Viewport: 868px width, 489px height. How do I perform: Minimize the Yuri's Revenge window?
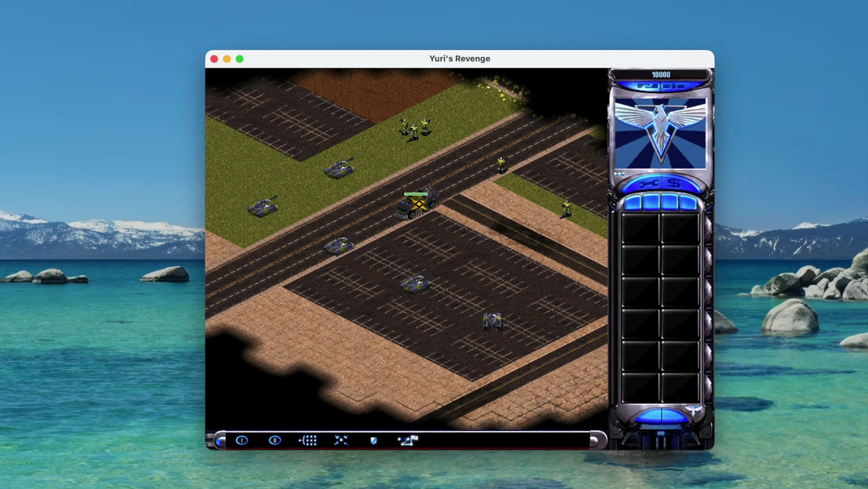click(227, 59)
